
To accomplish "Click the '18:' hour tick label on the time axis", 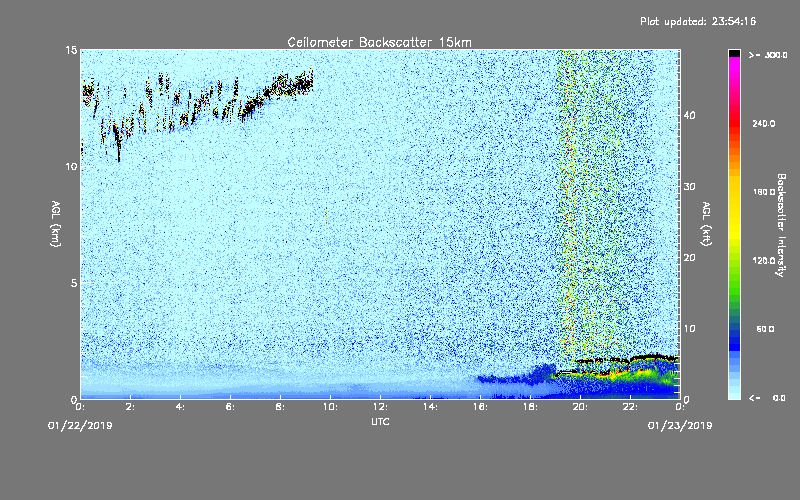I will [x=530, y=407].
